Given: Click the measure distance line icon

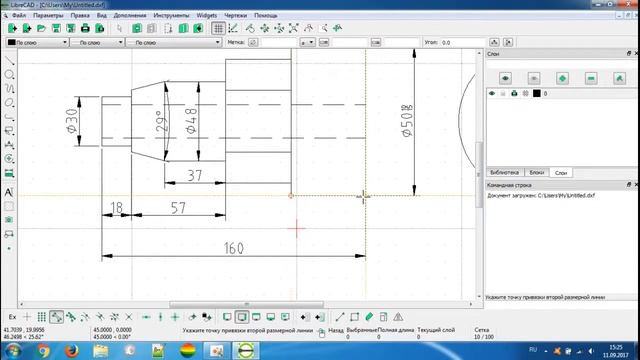Looking at the screenshot, I should pos(340,317).
